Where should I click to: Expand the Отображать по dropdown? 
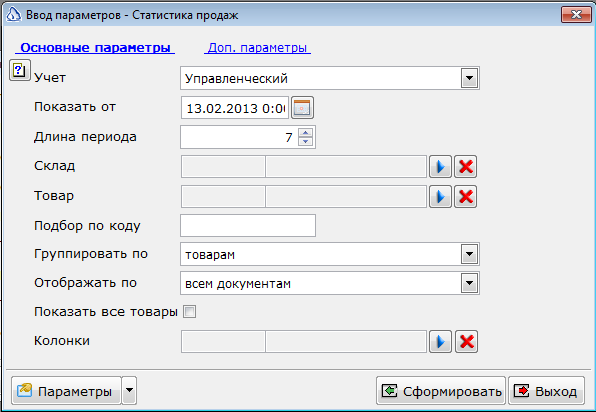(469, 283)
